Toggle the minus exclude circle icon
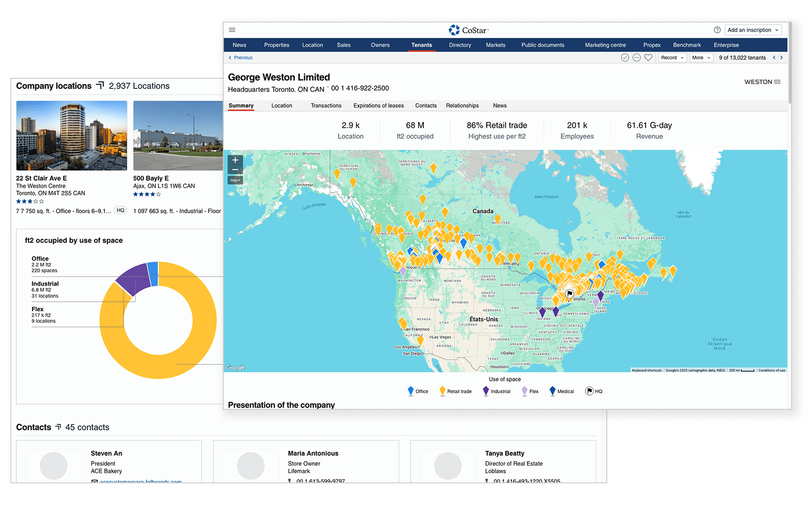Viewport: 812px width, 519px height. click(x=636, y=57)
